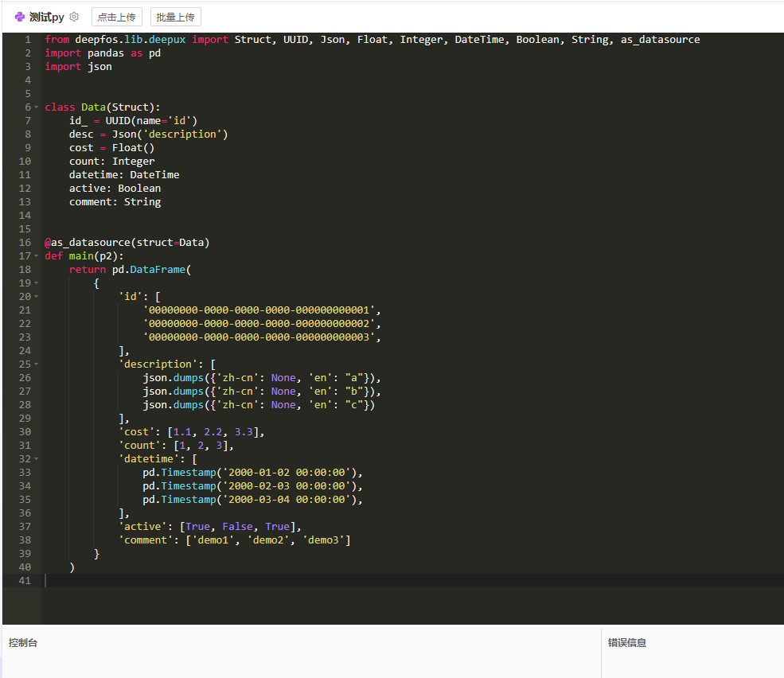Fold the dictionary block at line 19

click(37, 283)
